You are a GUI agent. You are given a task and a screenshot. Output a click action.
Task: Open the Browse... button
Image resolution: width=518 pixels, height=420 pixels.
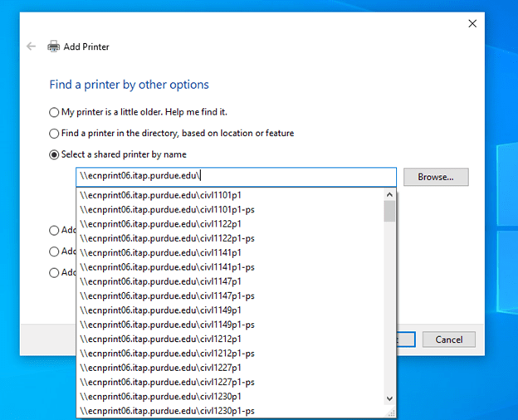pos(436,177)
